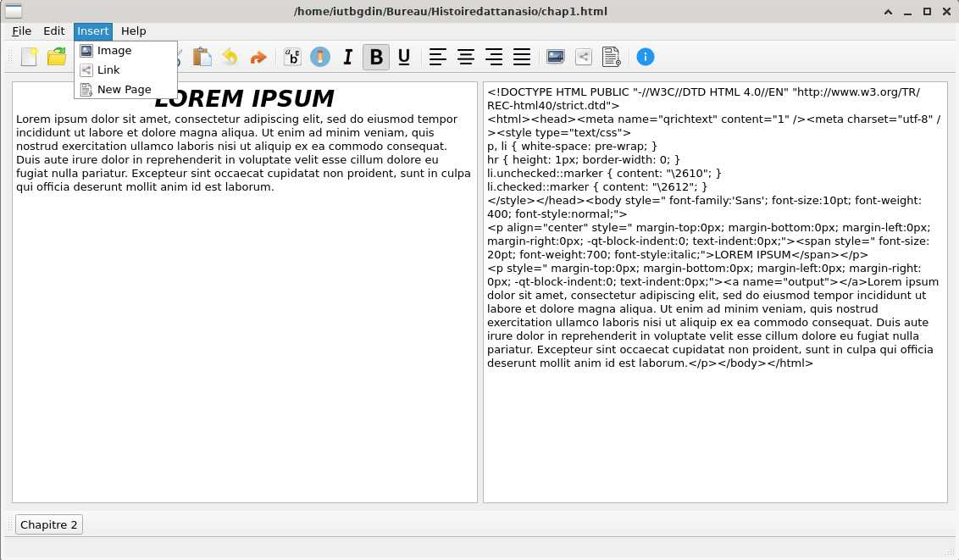The image size is (959, 560).
Task: Center align the text
Action: click(465, 57)
